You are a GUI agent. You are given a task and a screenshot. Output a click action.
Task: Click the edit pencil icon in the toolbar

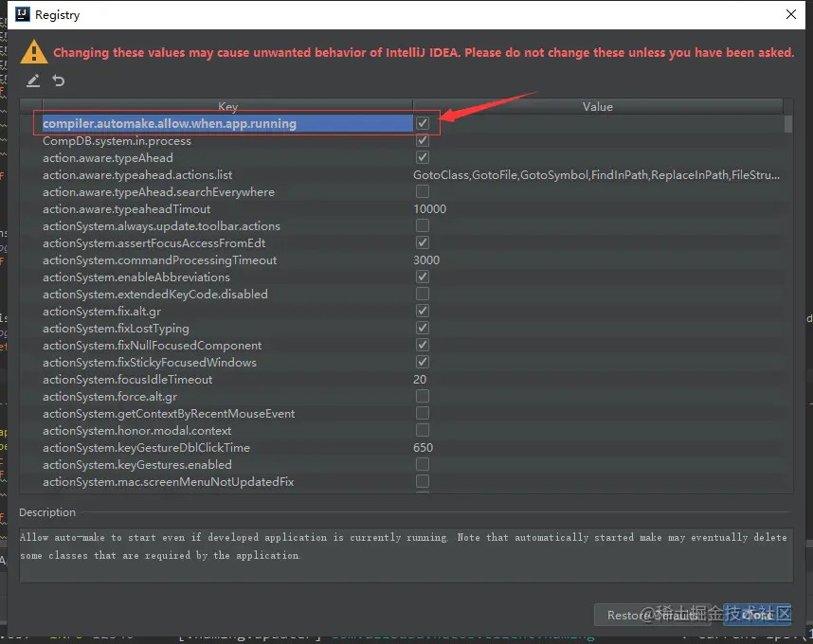pos(33,80)
